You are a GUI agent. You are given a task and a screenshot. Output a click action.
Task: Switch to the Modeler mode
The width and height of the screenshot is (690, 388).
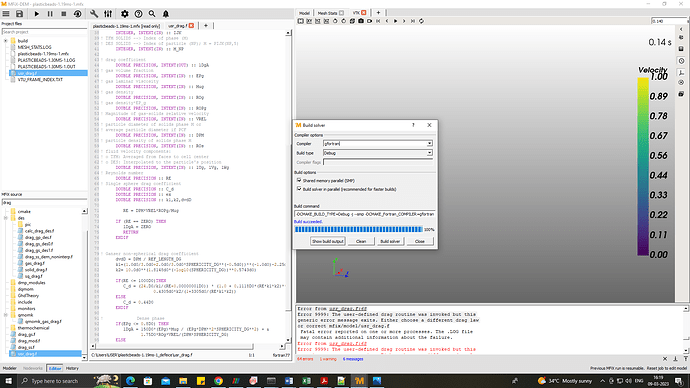pos(10,368)
